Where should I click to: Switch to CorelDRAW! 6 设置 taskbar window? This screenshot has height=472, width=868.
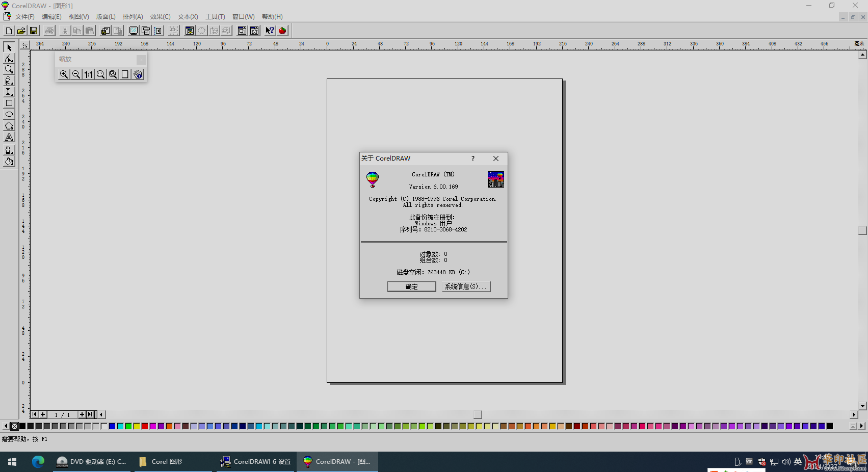point(256,462)
